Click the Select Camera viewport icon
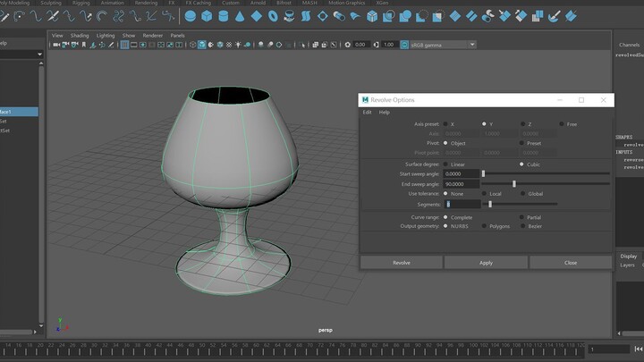This screenshot has width=644, height=362. pyautogui.click(x=56, y=45)
